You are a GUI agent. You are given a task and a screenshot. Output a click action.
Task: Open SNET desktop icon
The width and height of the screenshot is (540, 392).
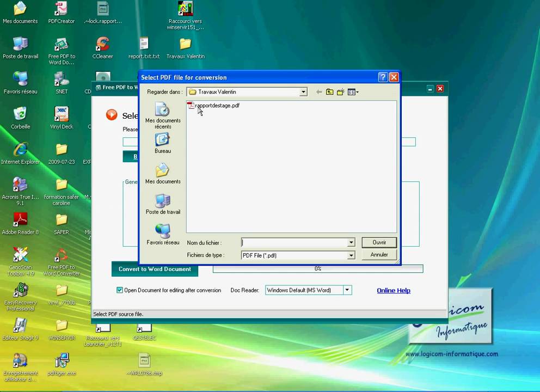coord(62,83)
